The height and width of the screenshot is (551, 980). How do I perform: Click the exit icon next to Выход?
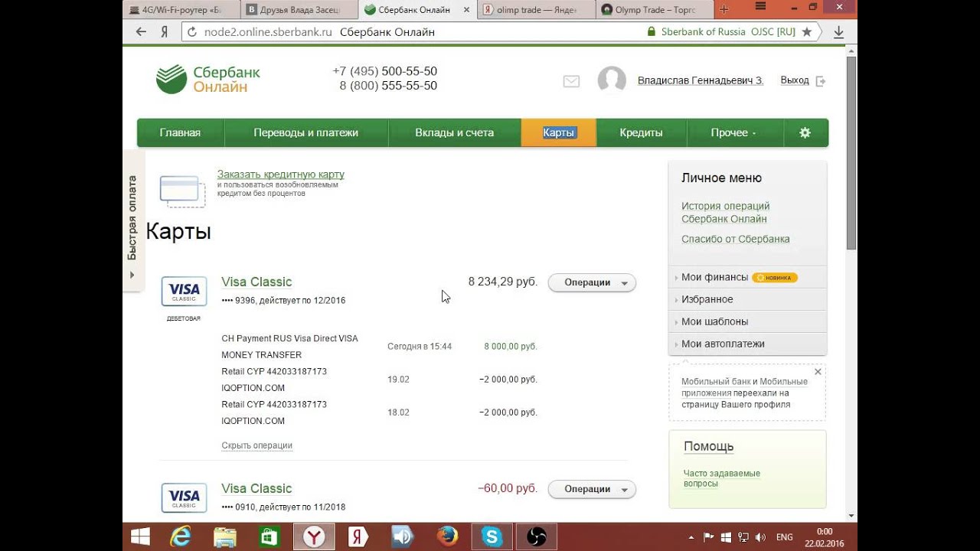821,81
